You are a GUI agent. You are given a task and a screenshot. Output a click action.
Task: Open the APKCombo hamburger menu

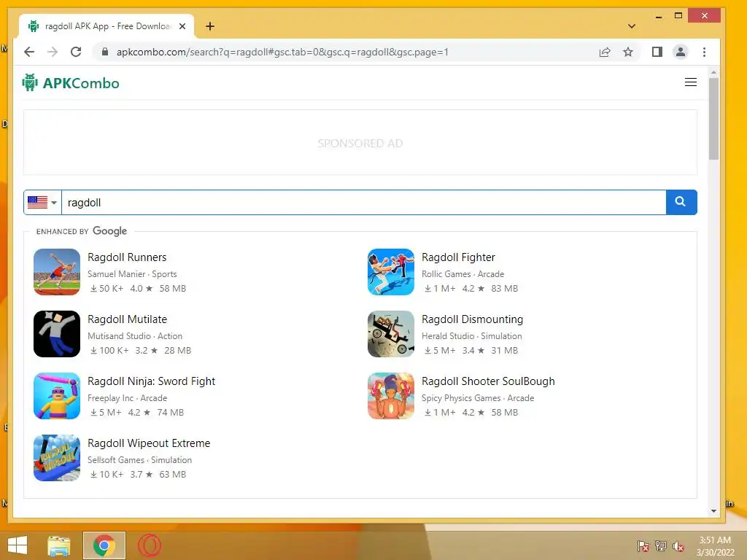click(690, 82)
